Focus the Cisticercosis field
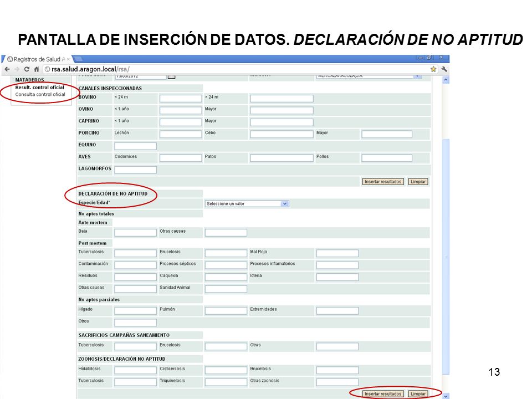This screenshot has height=399, width=532. pos(226,370)
